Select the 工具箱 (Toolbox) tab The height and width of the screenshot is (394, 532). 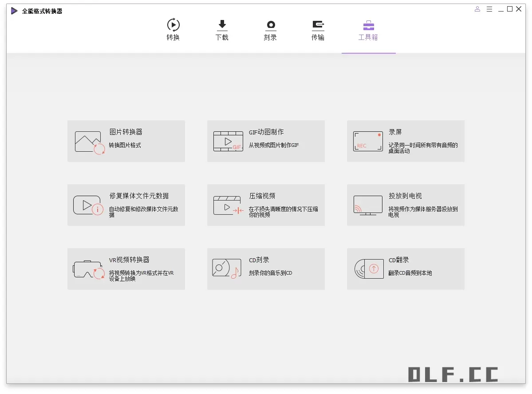tap(368, 30)
